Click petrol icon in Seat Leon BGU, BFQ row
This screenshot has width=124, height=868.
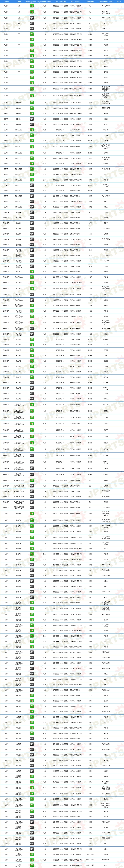pos(32,108)
